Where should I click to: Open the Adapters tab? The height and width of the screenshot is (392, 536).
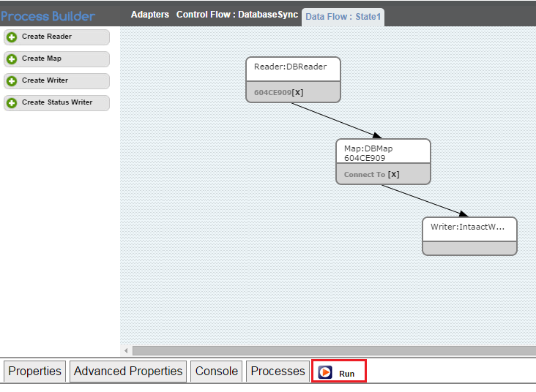point(149,15)
